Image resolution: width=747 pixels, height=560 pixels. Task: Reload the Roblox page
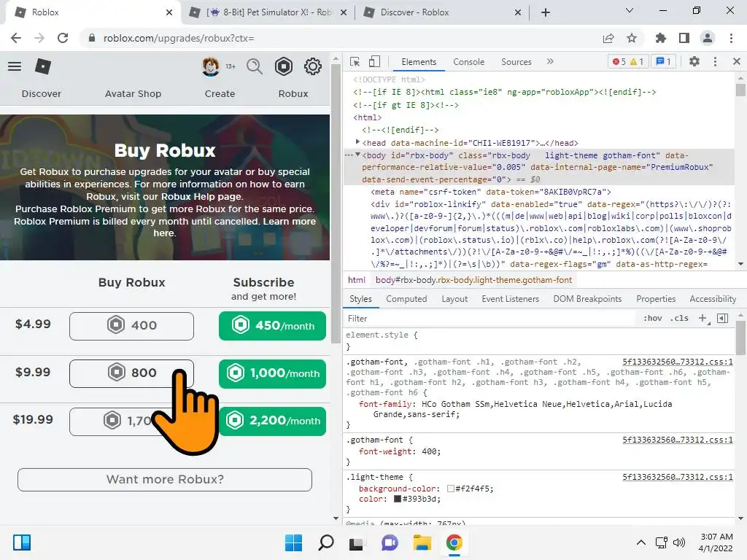click(x=63, y=38)
